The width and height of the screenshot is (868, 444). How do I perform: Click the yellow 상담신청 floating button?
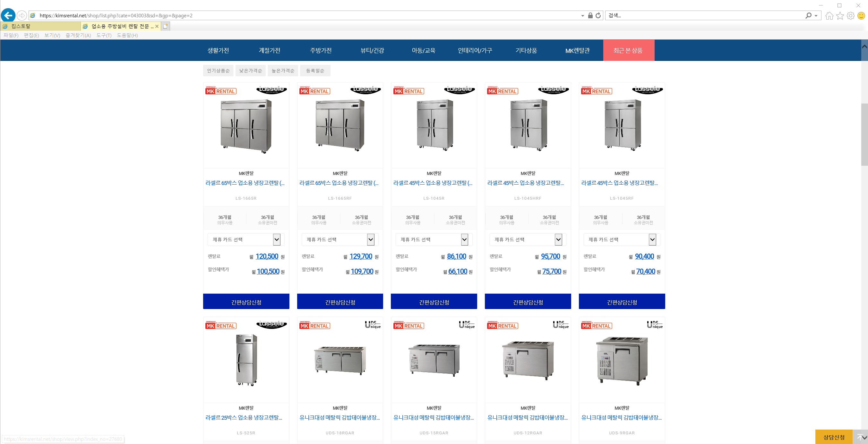[834, 437]
